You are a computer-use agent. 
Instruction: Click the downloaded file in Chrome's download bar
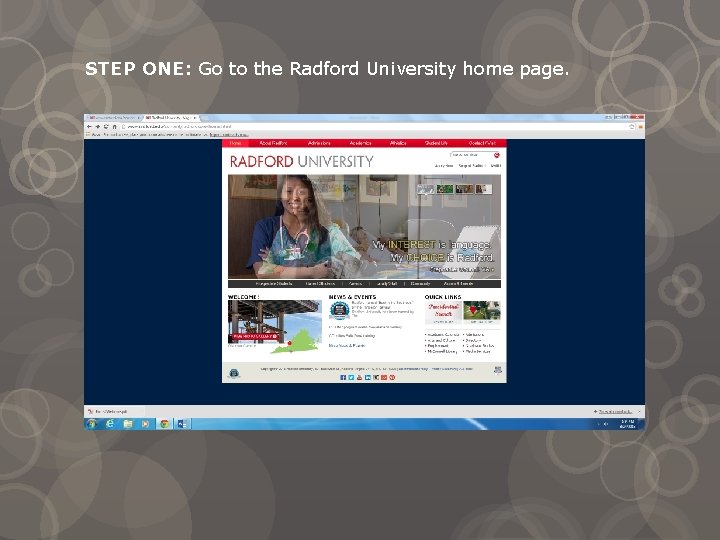click(x=114, y=411)
